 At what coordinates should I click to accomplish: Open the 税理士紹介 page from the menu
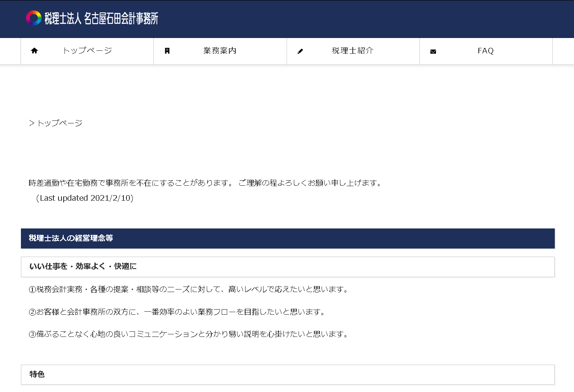352,50
